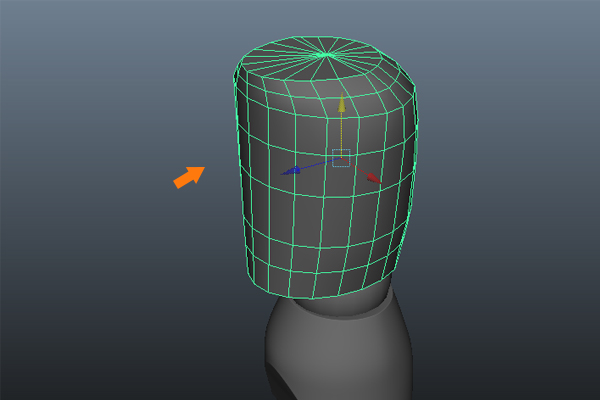Click the center square manipulator handle
Screen dimensions: 600x400
tap(341, 158)
